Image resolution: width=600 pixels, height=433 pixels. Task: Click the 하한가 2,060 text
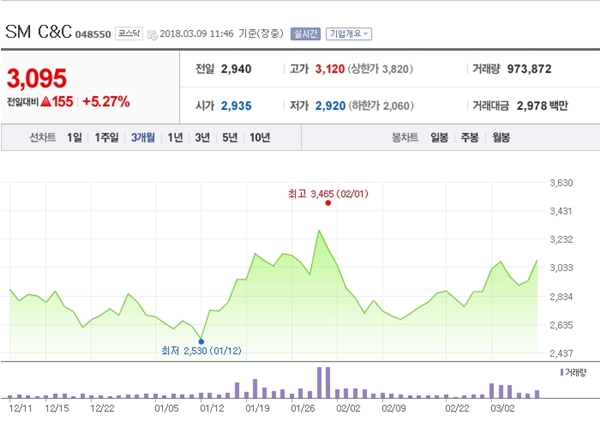pos(381,106)
